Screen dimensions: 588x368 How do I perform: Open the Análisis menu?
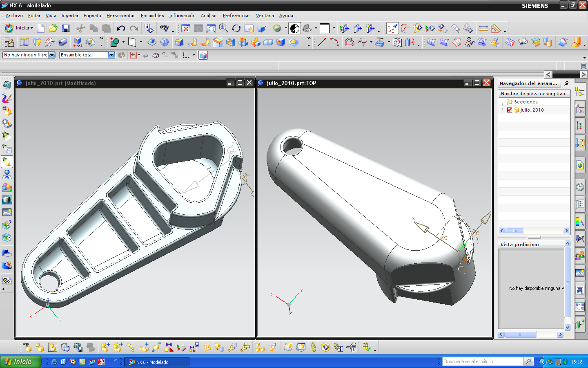209,16
